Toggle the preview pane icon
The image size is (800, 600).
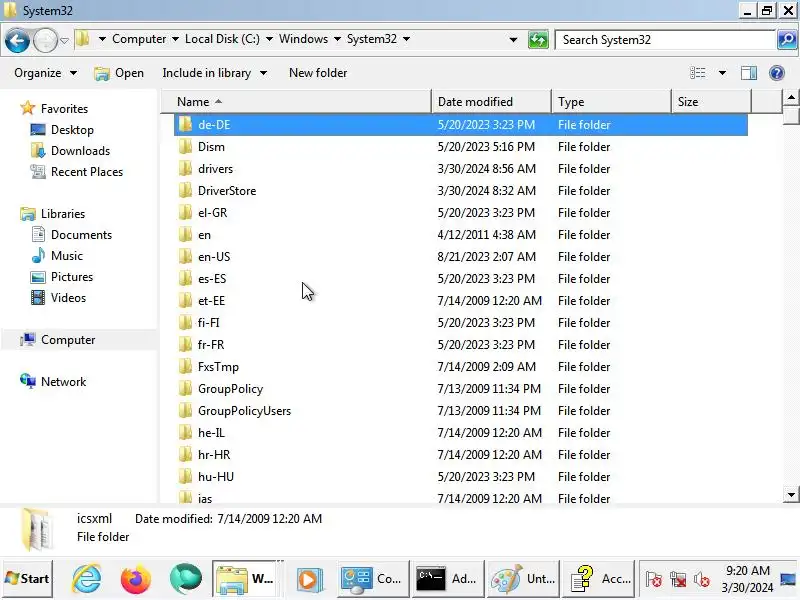pyautogui.click(x=748, y=73)
